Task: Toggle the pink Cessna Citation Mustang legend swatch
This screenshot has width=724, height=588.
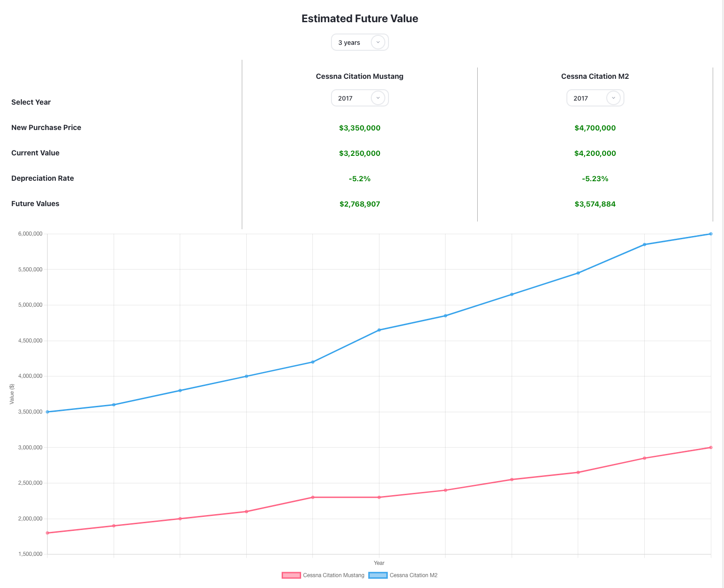Action: click(x=291, y=575)
